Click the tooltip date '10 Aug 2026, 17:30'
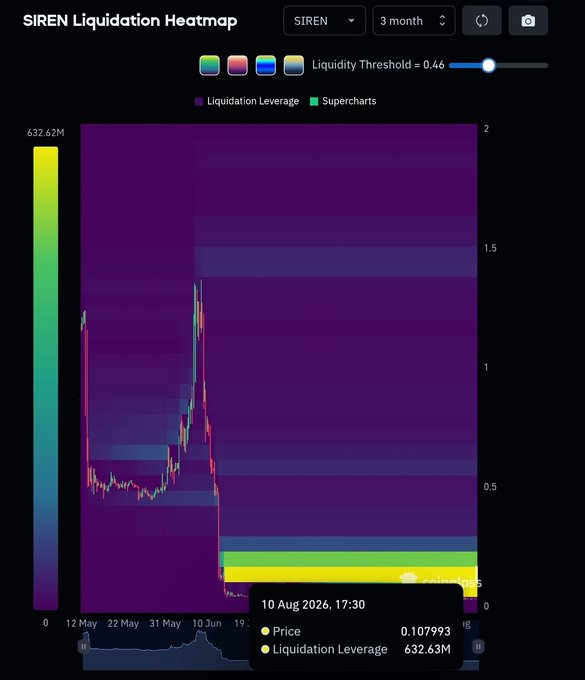Screen dimensions: 585x680 click(313, 605)
